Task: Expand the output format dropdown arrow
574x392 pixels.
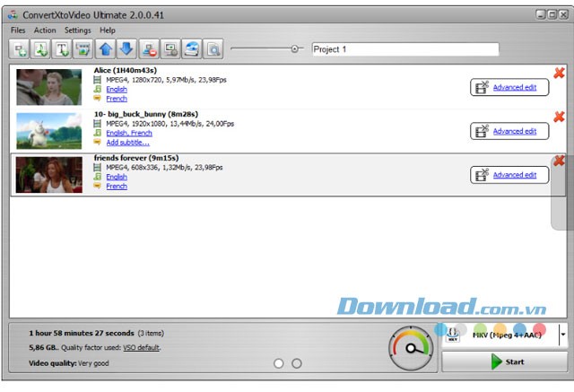Action: pos(563,335)
